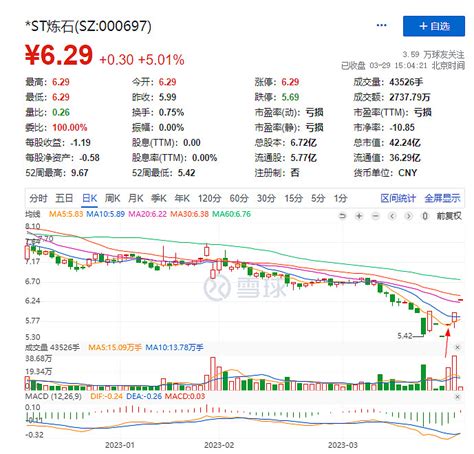Click the 成交量 43526手 chart label
Viewport: 474px width, 454px height.
pos(52,347)
